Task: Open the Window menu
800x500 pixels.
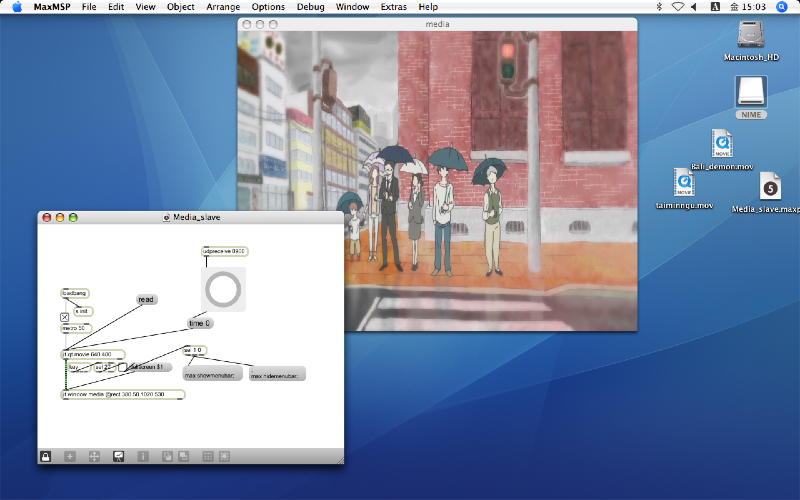Action: coord(352,7)
